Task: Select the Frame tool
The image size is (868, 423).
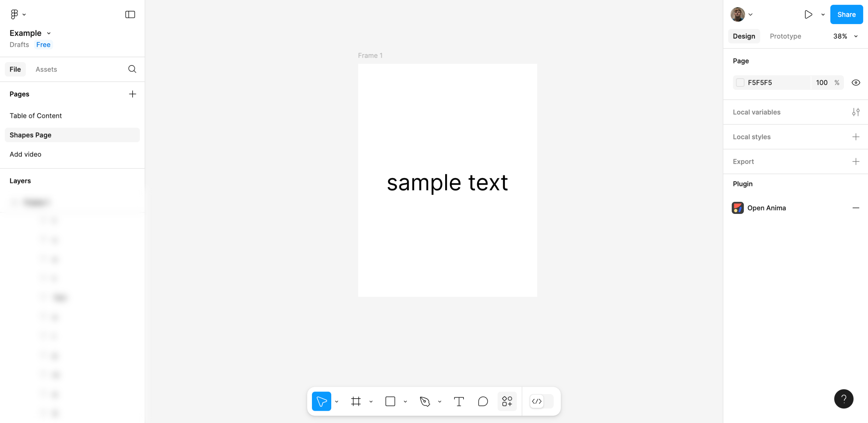Action: coord(356,401)
